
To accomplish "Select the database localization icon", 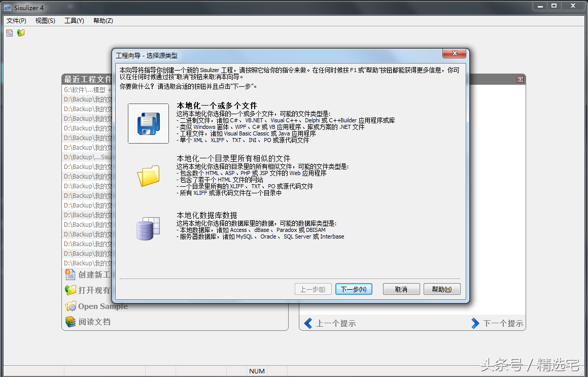I will 149,228.
